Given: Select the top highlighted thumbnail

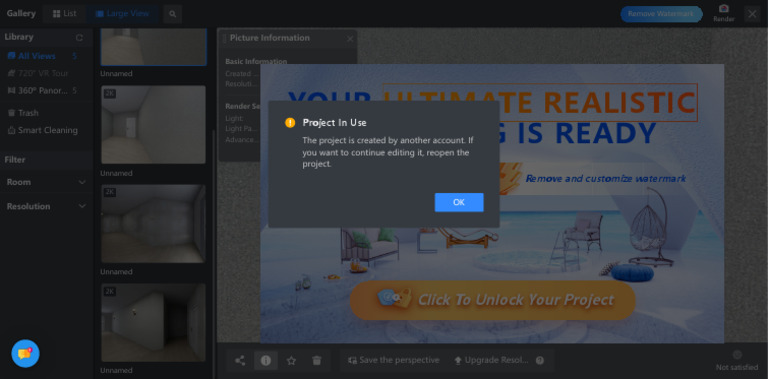Looking at the screenshot, I should tap(153, 47).
